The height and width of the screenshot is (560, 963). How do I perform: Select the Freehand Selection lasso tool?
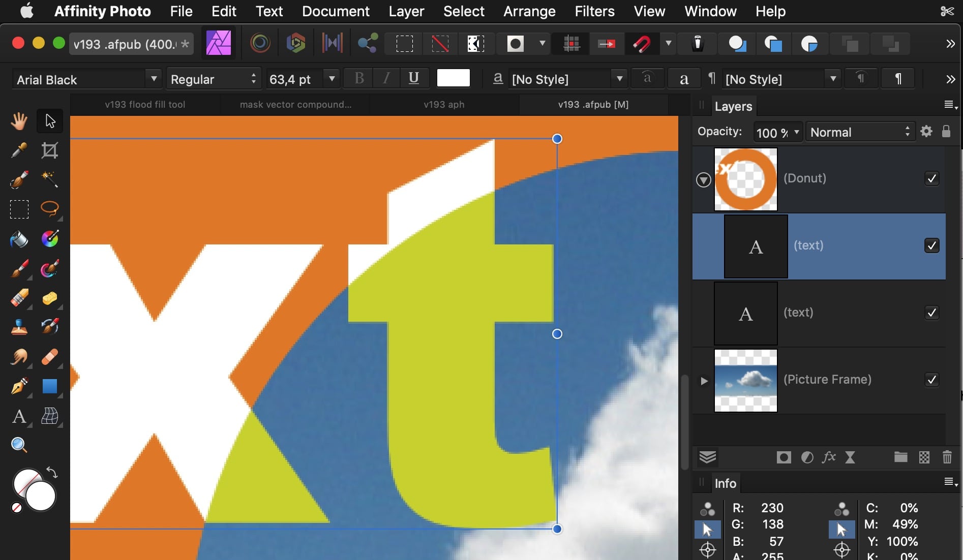tap(50, 209)
